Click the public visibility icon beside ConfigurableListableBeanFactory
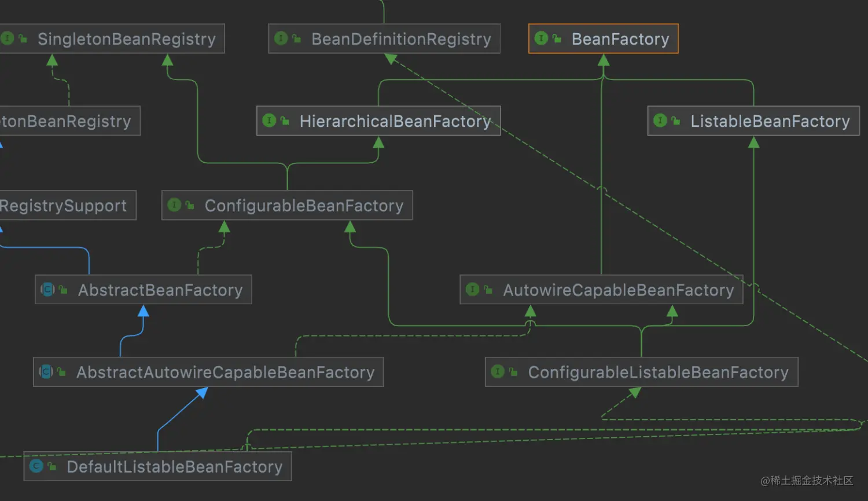The width and height of the screenshot is (868, 501). pyautogui.click(x=513, y=372)
